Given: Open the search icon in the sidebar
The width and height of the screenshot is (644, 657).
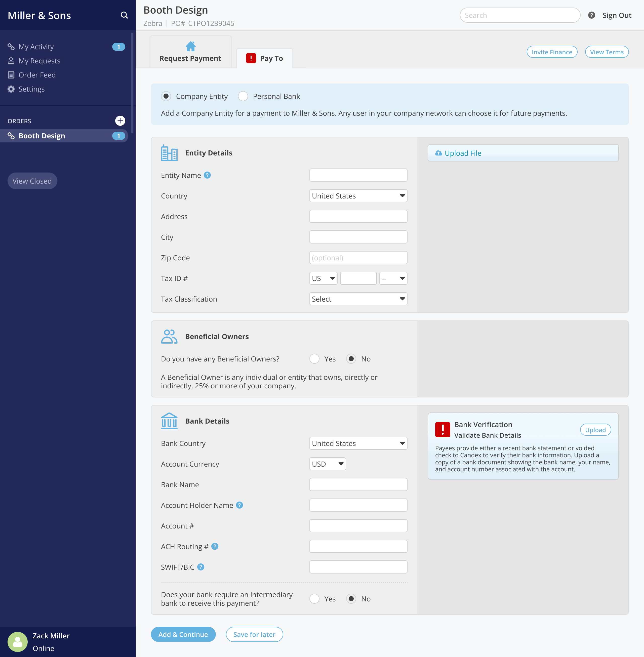Looking at the screenshot, I should click(124, 15).
